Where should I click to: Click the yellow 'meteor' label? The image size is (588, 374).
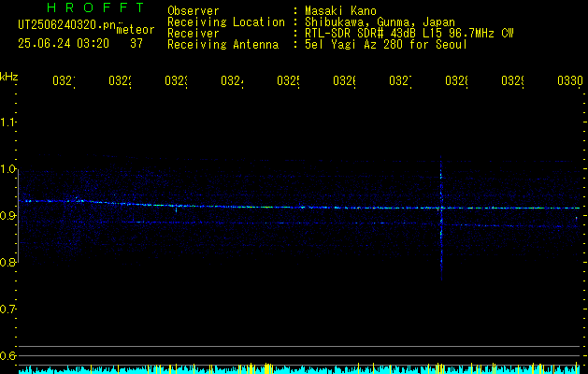click(136, 30)
